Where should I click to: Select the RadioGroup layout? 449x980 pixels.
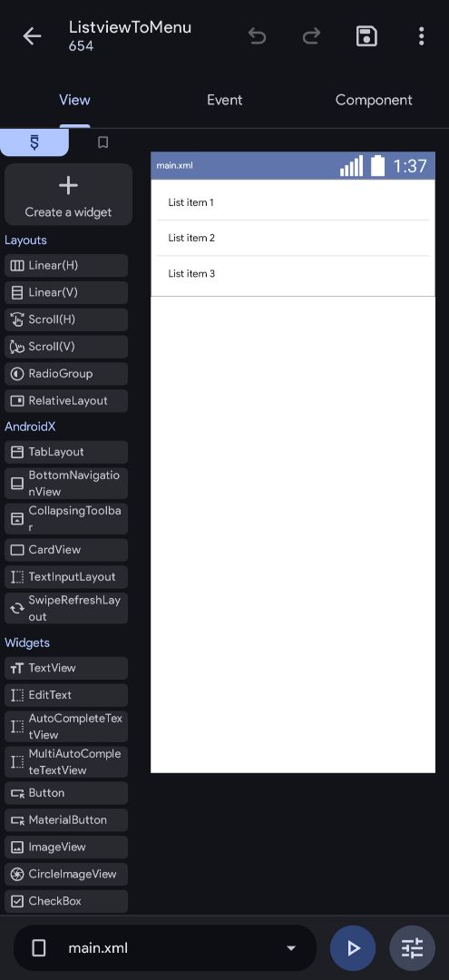66,374
